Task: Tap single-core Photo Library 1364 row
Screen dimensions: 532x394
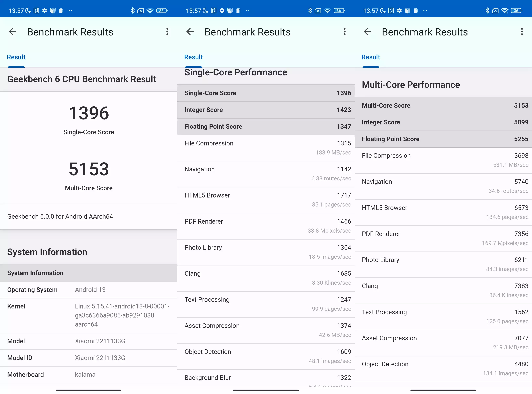Action: click(x=266, y=252)
